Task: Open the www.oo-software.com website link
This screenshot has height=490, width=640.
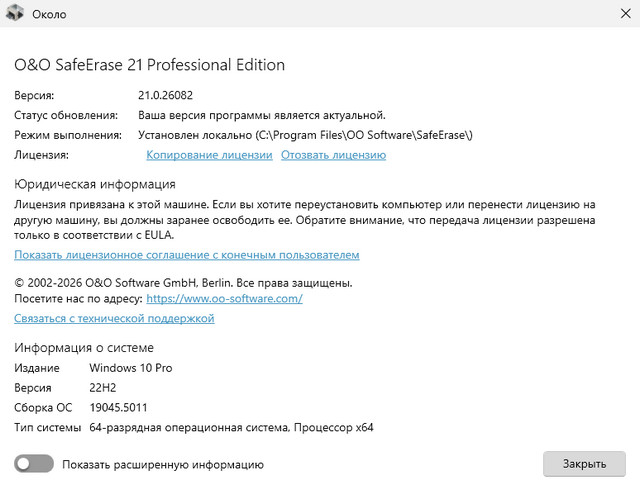Action: [x=224, y=298]
